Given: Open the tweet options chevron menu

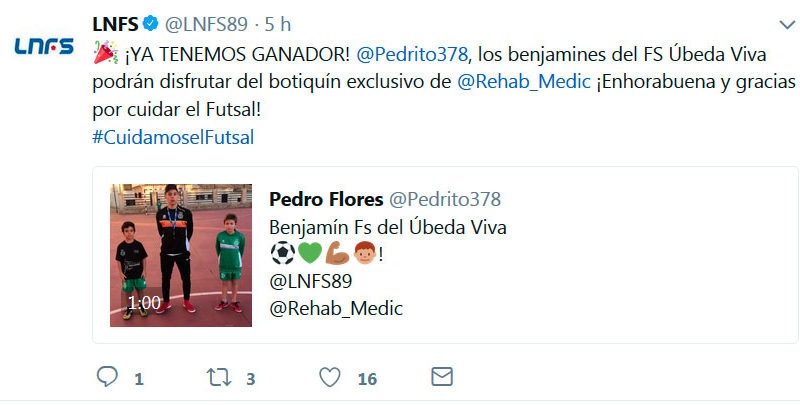Looking at the screenshot, I should pos(787,24).
